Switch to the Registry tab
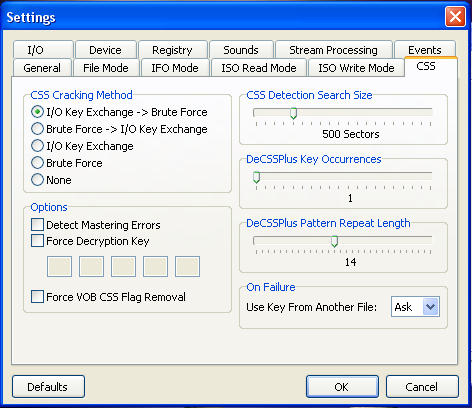 (172, 50)
